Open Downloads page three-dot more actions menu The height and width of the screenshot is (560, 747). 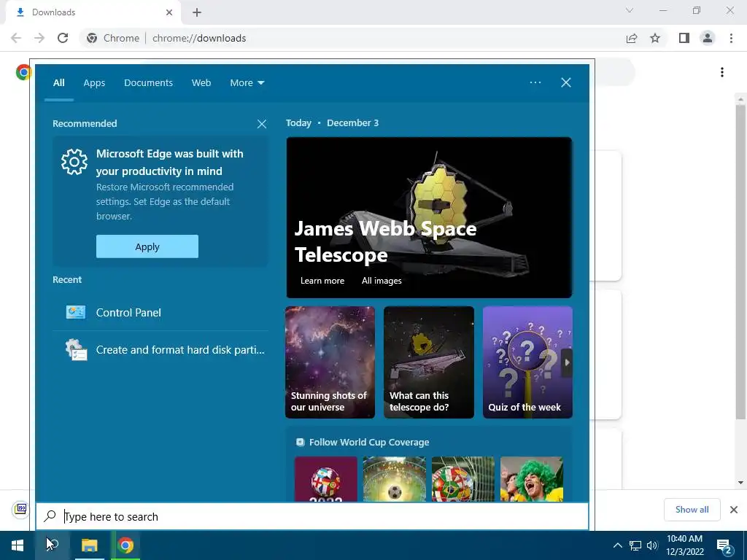(722, 72)
